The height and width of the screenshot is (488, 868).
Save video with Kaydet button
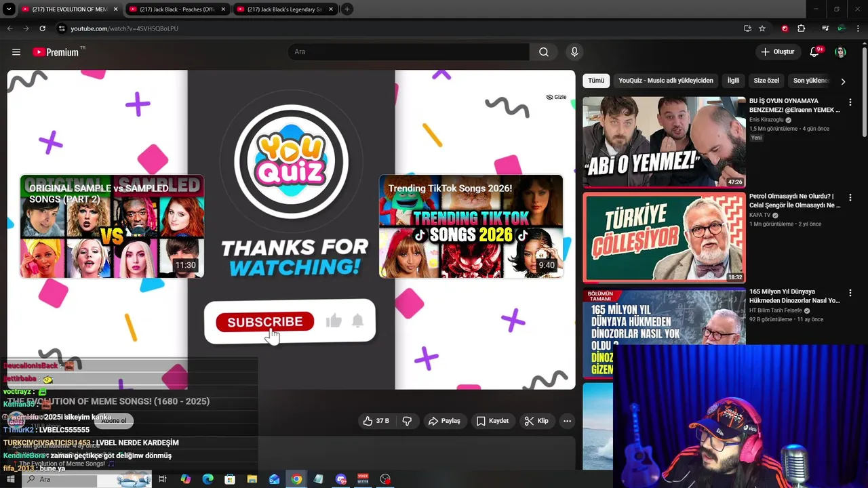click(x=492, y=421)
